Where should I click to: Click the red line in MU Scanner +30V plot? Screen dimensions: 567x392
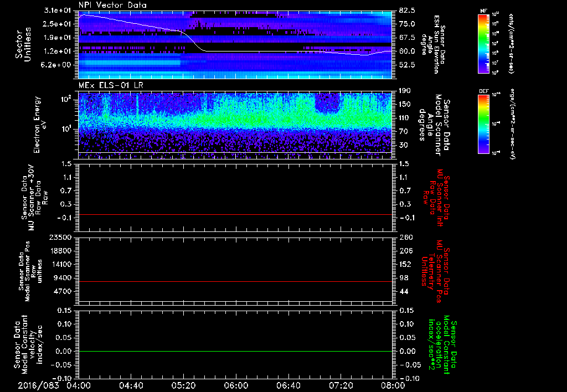click(x=235, y=214)
